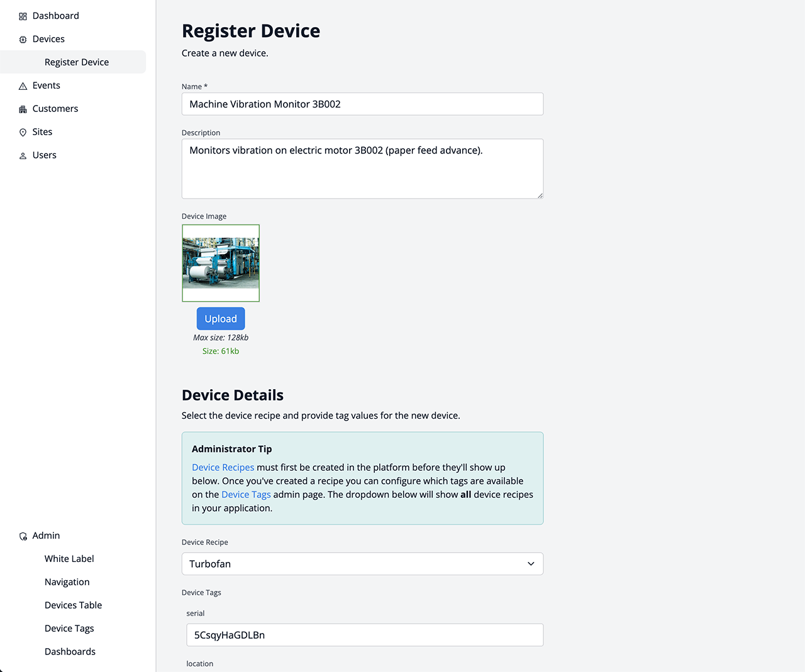The image size is (805, 672).
Task: Open the Devices Table admin page
Action: click(73, 605)
